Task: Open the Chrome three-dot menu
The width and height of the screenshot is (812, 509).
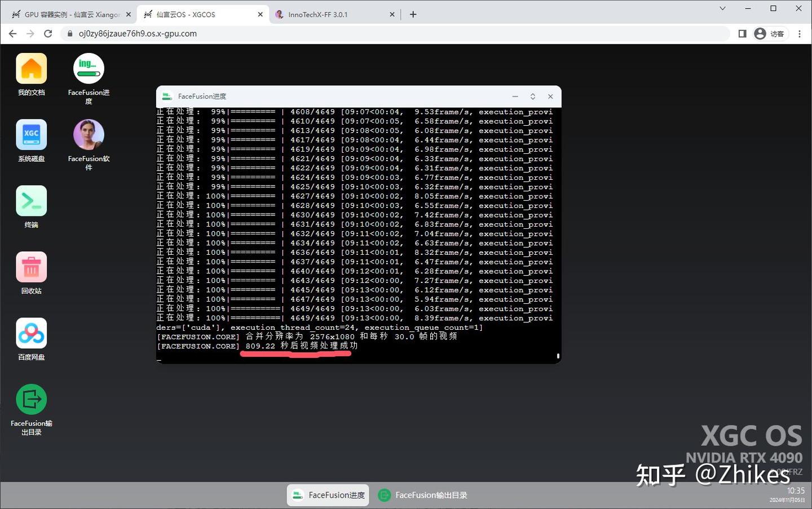Action: [x=800, y=34]
